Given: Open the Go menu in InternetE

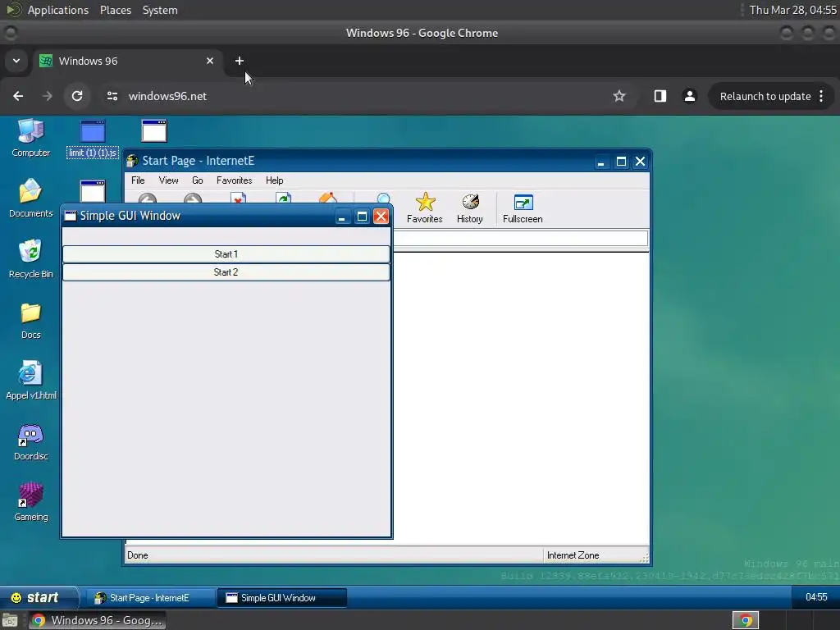Looking at the screenshot, I should click(x=197, y=180).
